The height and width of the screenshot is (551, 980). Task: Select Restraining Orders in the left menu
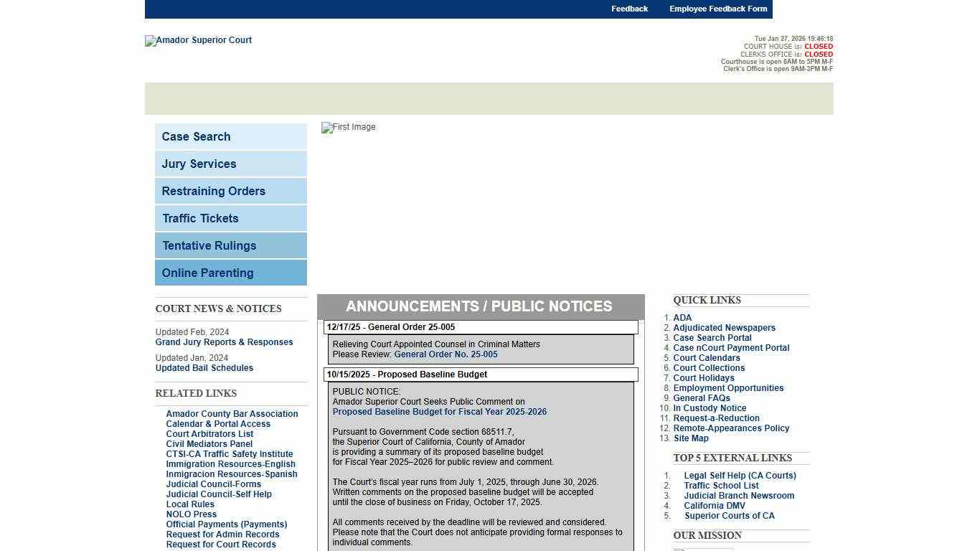(x=230, y=191)
